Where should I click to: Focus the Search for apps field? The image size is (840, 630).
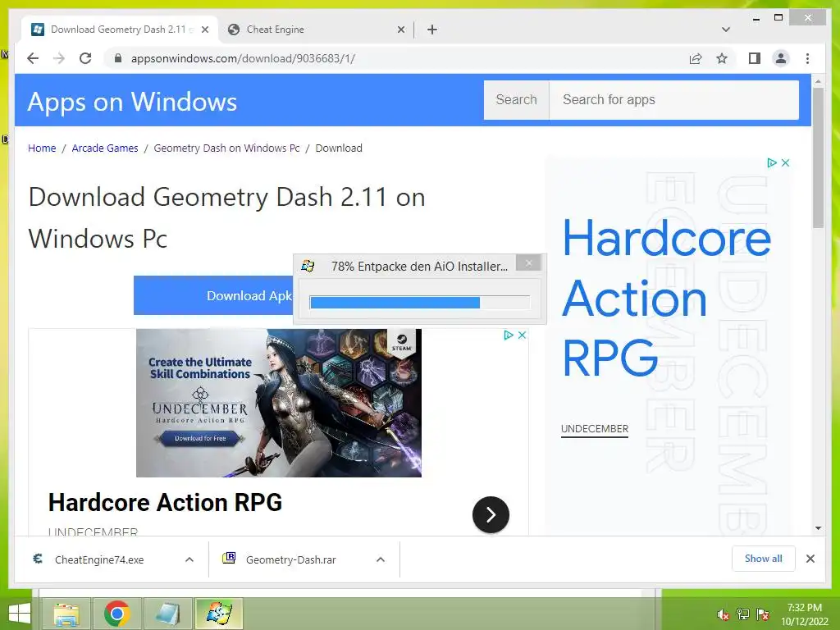(x=674, y=99)
